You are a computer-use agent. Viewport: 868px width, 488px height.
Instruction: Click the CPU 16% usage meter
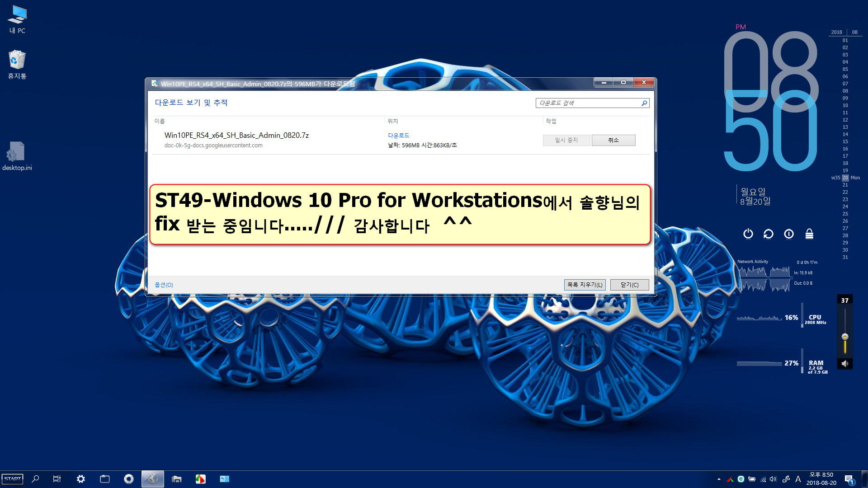[782, 318]
